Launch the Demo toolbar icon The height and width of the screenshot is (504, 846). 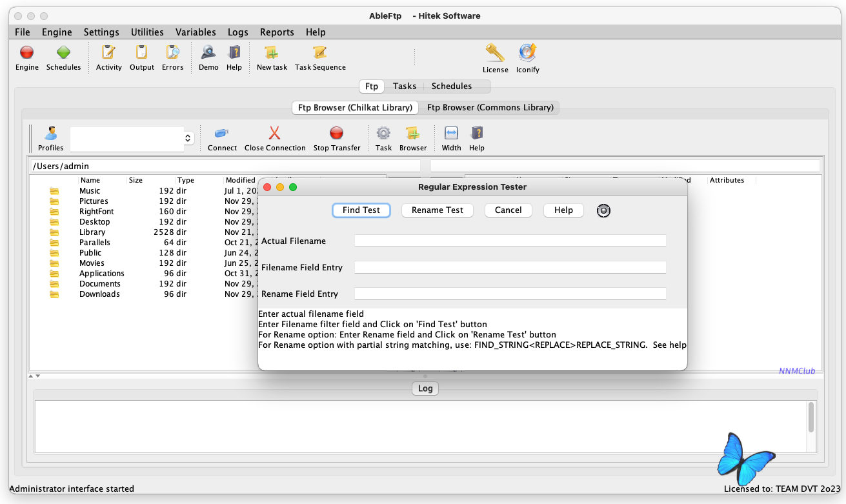point(208,52)
